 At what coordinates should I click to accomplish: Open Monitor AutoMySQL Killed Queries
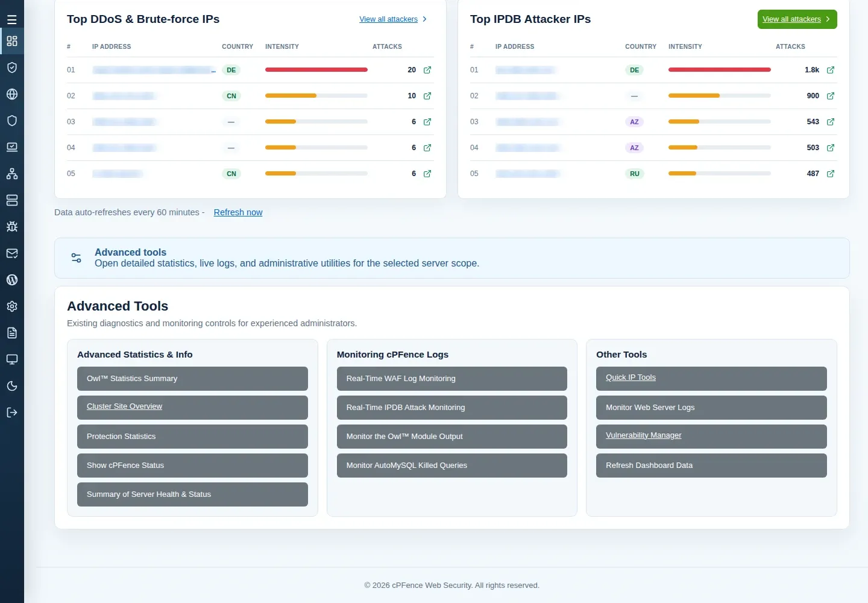click(x=452, y=466)
